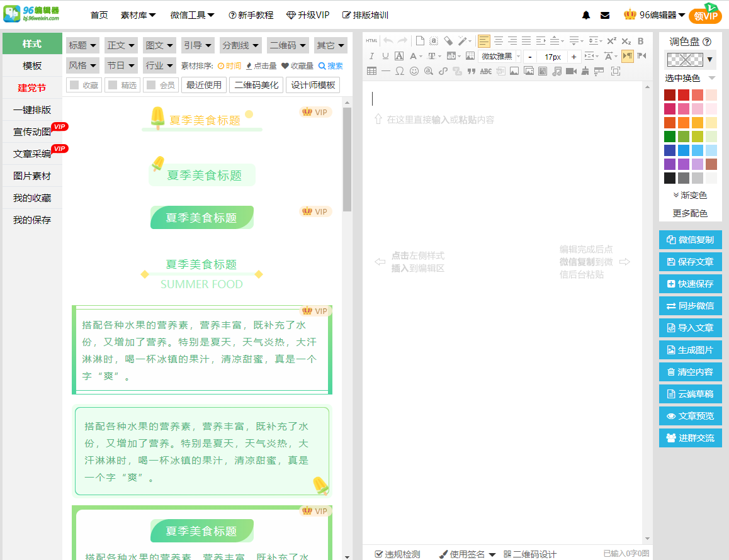This screenshot has width=729, height=560.
Task: Expand the 节日 festival dropdown
Action: 120,65
